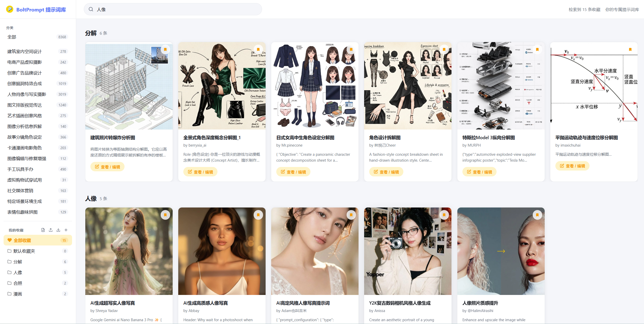Open the 手工玩具手办 category

38,169
